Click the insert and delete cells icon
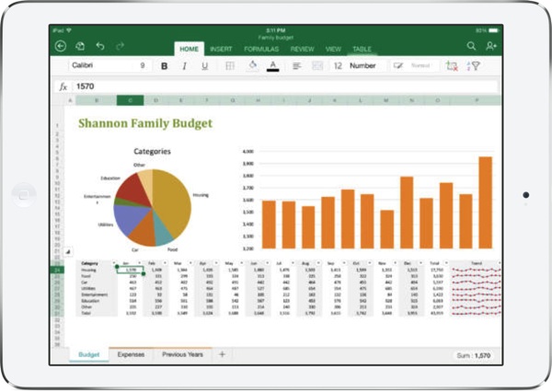The width and height of the screenshot is (552, 392). pyautogui.click(x=452, y=66)
